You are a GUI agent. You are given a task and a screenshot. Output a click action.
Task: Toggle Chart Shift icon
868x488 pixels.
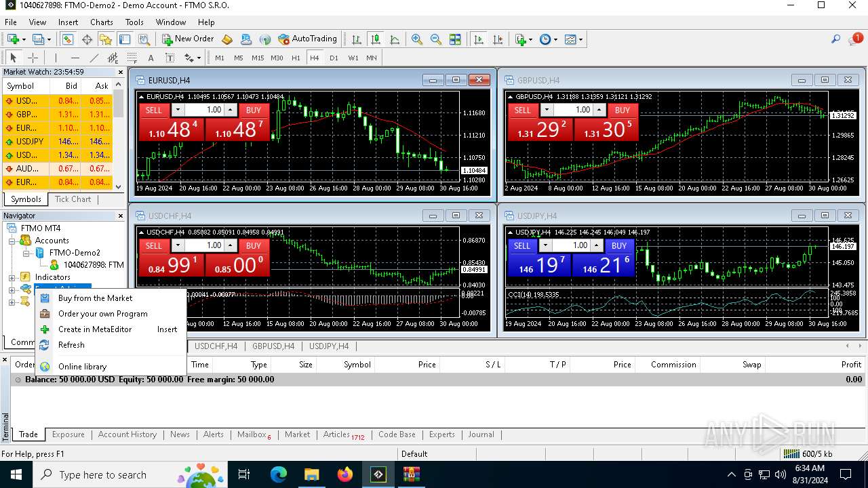point(498,39)
